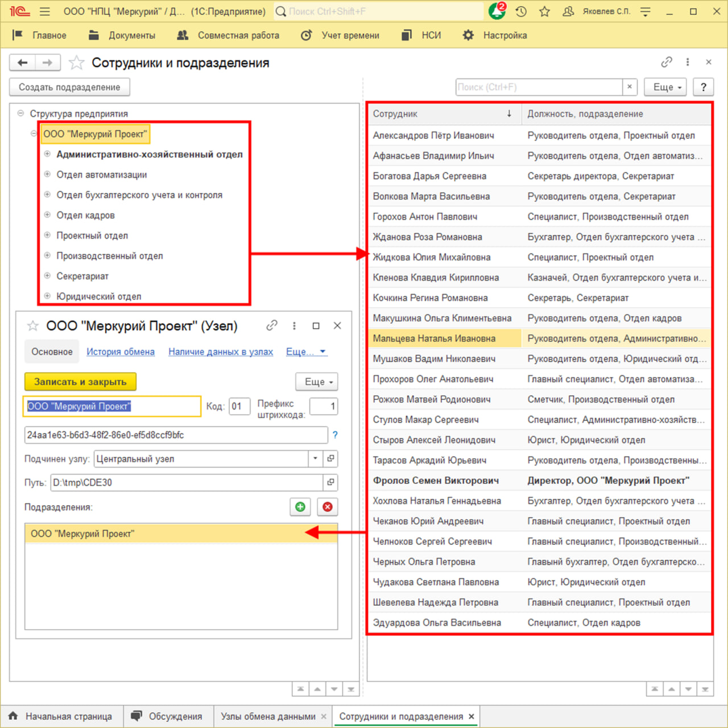Copy link icon in the Узел dialog
This screenshot has height=728, width=728.
[272, 325]
